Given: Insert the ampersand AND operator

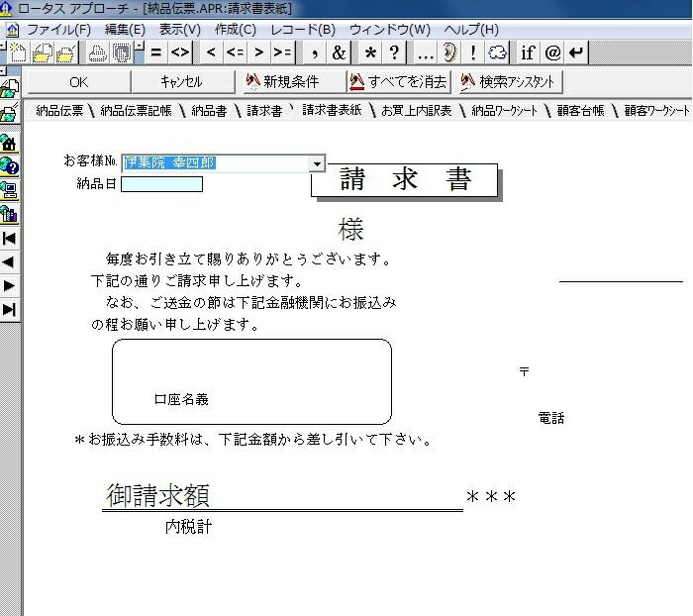Looking at the screenshot, I should 339,52.
